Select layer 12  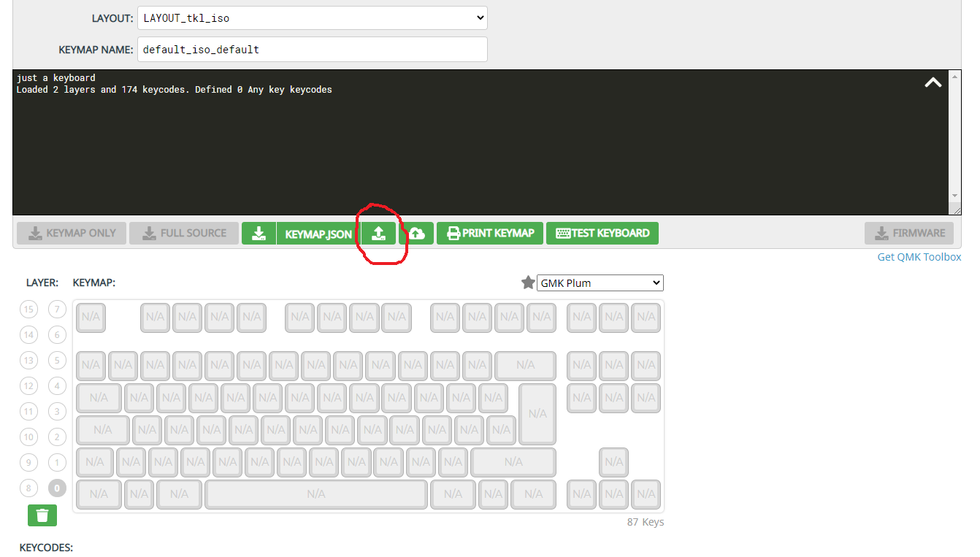pyautogui.click(x=28, y=385)
